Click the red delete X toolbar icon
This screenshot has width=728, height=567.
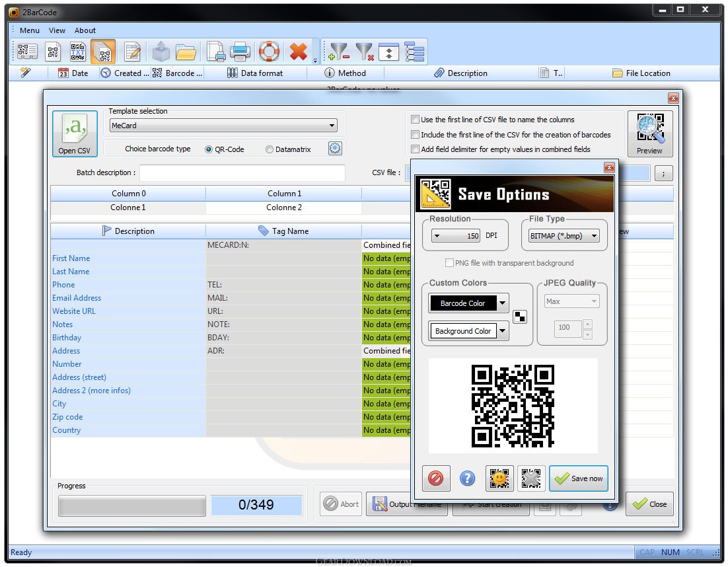(x=298, y=52)
